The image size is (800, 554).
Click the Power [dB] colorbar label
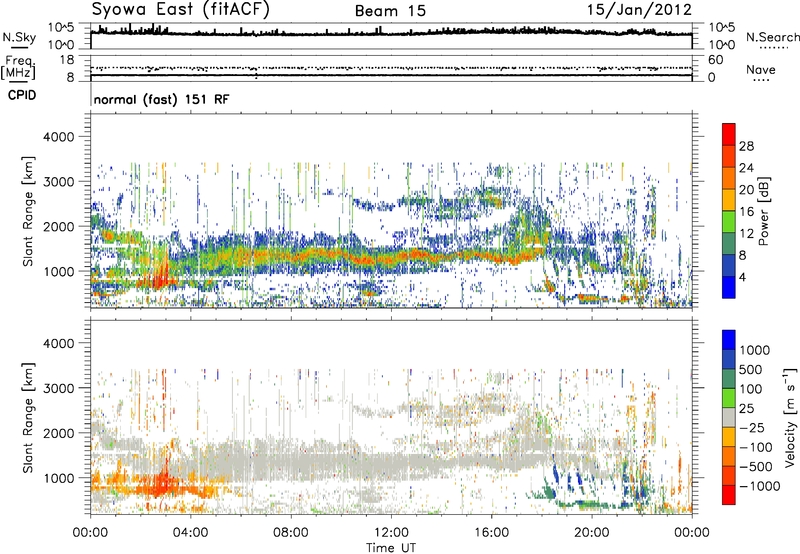click(x=764, y=211)
